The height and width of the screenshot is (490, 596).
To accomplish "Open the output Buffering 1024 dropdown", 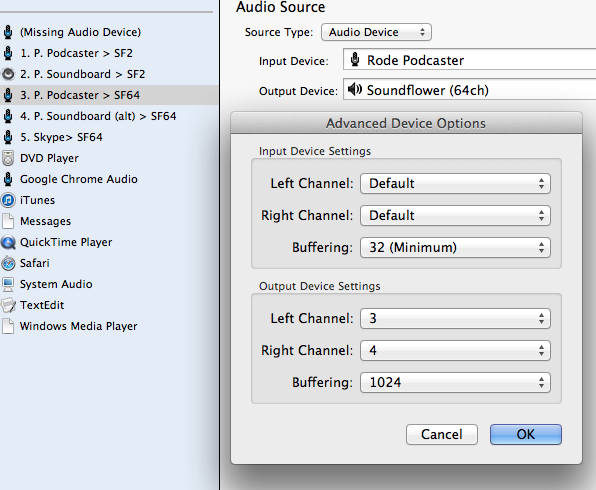I will (x=455, y=382).
